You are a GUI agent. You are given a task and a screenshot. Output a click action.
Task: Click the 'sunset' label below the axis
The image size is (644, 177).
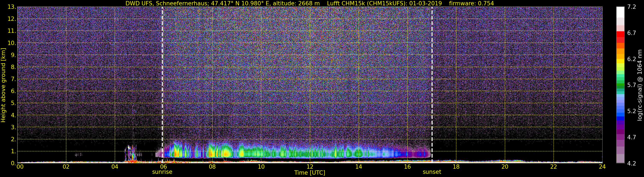(432, 172)
